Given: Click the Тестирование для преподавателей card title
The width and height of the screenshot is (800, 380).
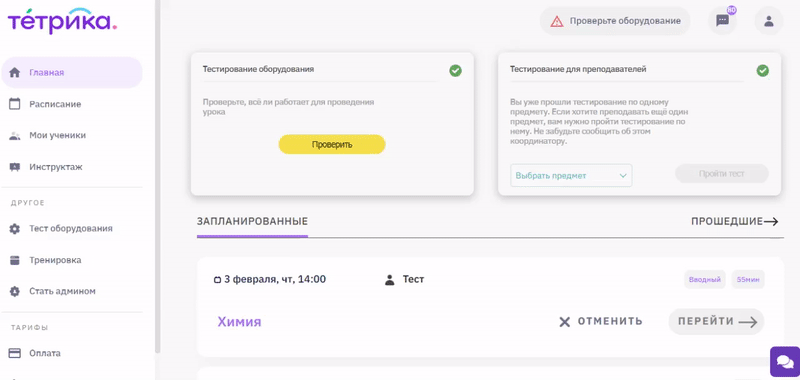Looking at the screenshot, I should (x=578, y=69).
